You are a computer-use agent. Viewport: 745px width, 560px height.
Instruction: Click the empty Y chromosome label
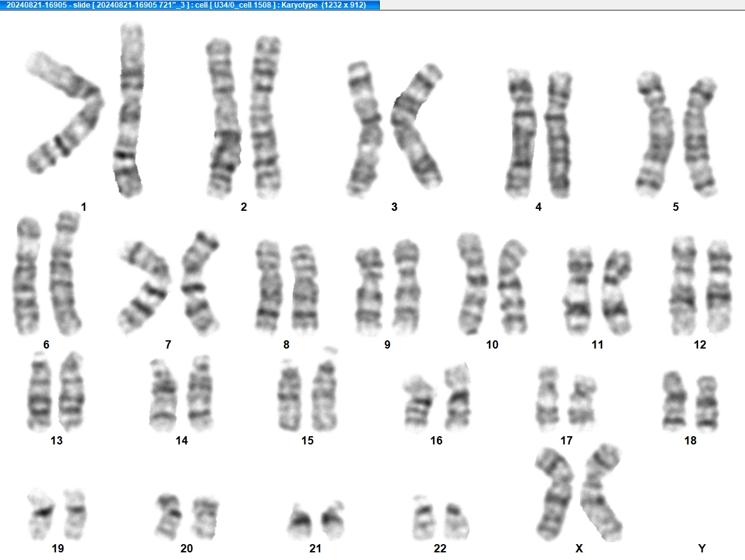click(702, 548)
